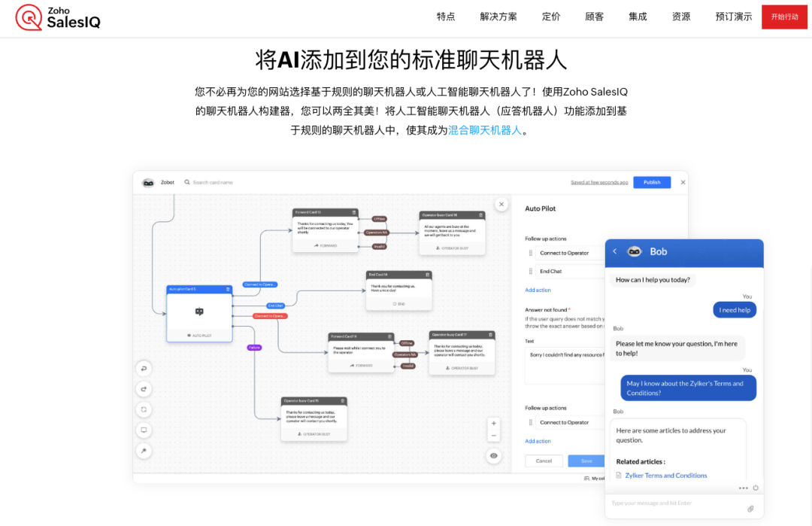Click drag handle of Connect to Operator above End Chat
This screenshot has width=812, height=526.
(530, 253)
